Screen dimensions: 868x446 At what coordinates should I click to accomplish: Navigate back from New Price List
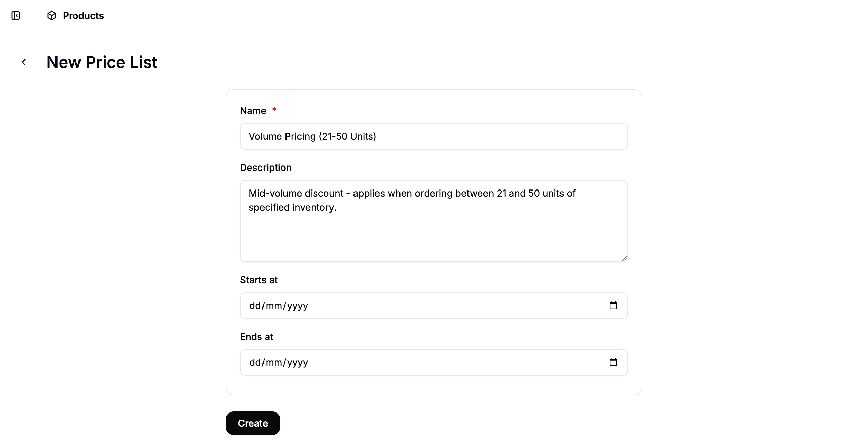coord(24,62)
